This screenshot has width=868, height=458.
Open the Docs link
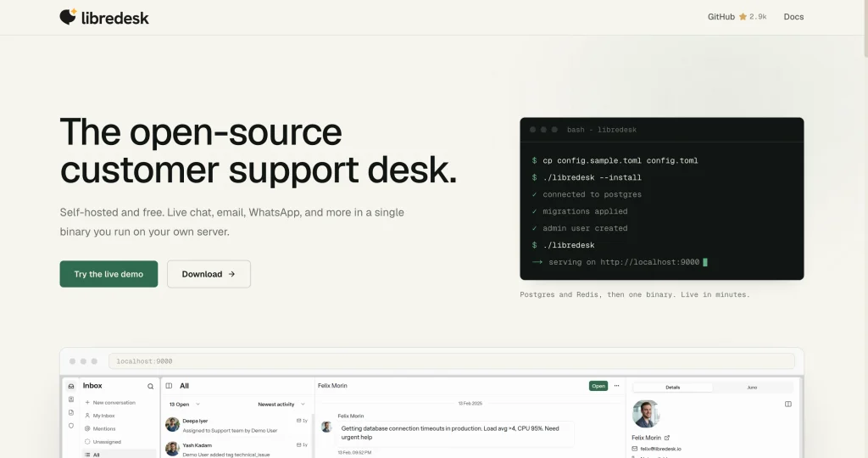(793, 17)
